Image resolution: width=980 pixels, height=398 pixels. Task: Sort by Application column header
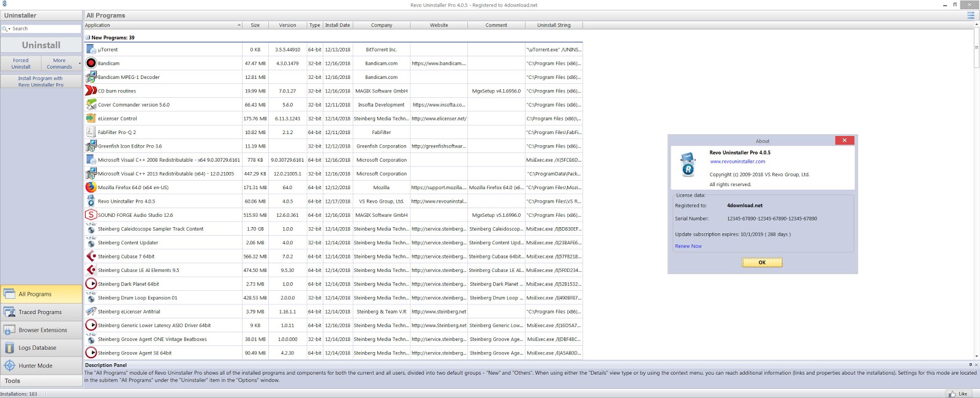click(163, 25)
